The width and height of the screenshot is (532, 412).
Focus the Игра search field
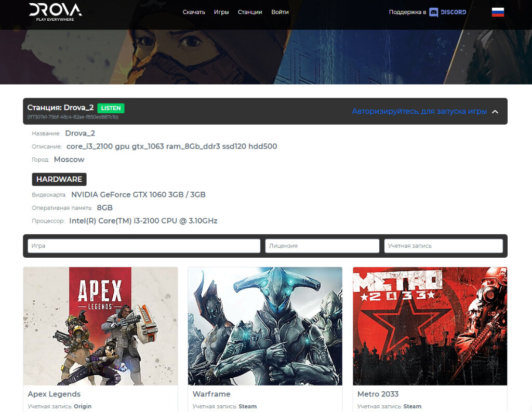coord(144,246)
